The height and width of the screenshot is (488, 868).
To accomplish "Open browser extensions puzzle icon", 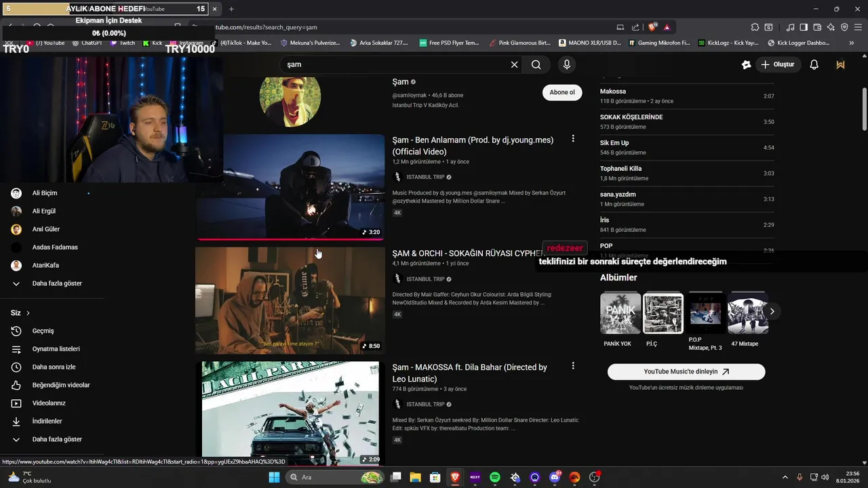I will click(x=755, y=27).
